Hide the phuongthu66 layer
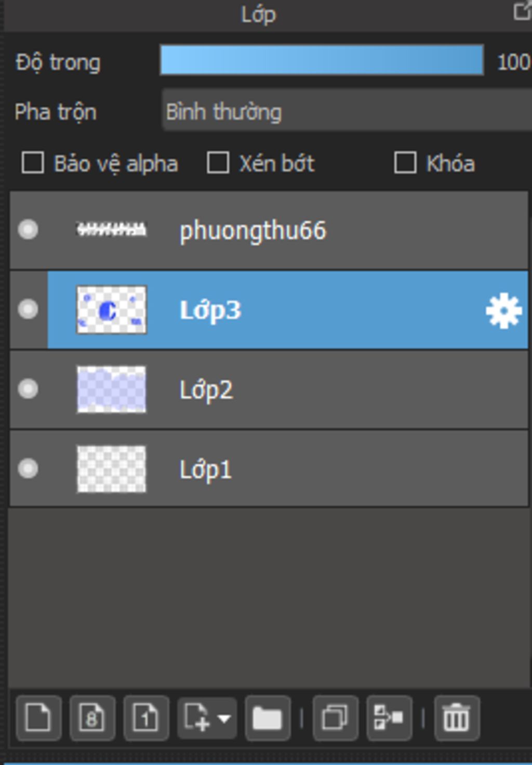 coord(28,230)
